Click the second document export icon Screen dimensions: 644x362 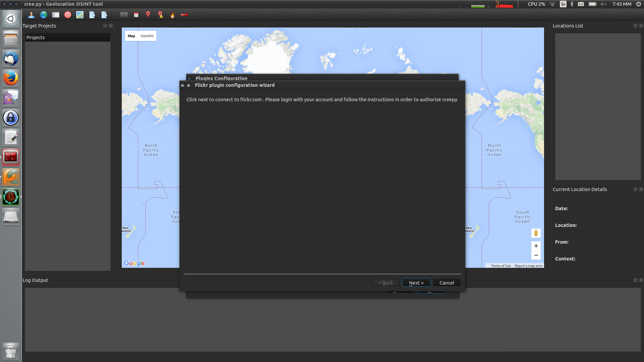[104, 15]
